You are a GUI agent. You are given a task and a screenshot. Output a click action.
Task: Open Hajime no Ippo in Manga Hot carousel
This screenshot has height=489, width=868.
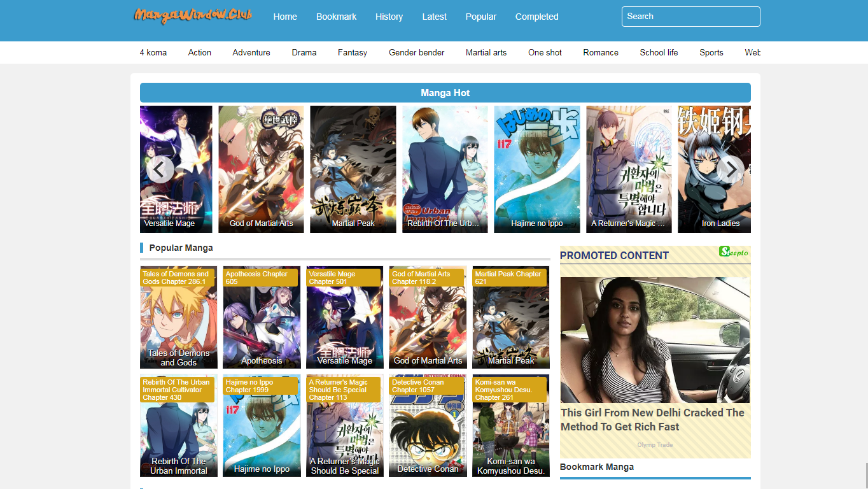[x=537, y=169]
